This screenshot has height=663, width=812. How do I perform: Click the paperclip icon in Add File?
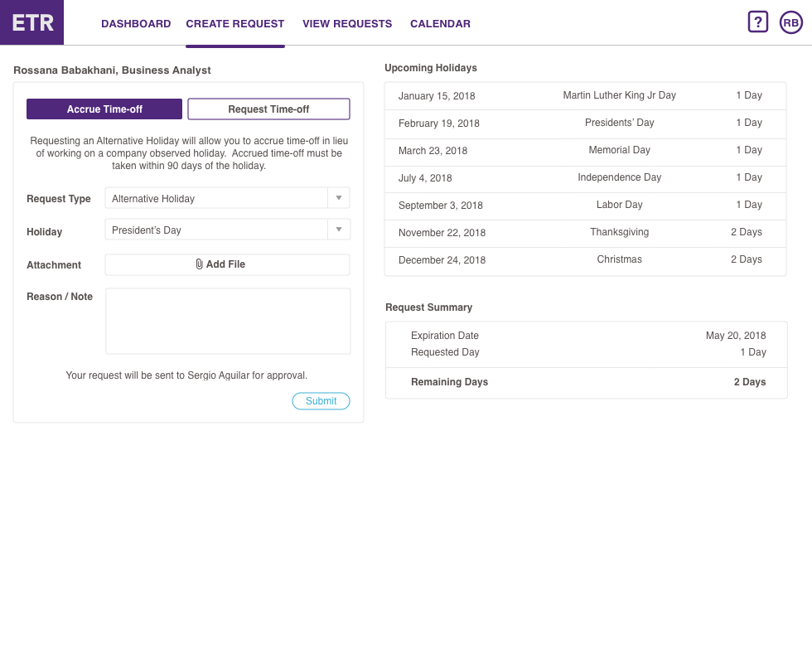click(199, 264)
